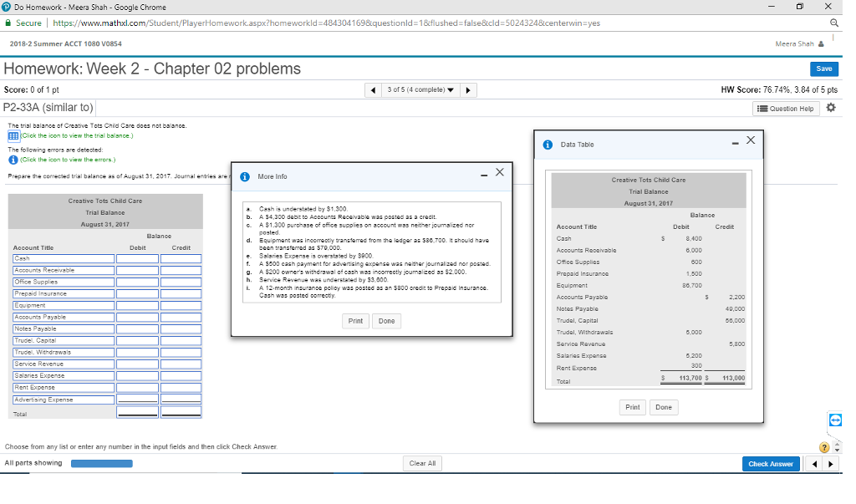Click the Accounts Receivable account title field
This screenshot has width=856, height=504.
coord(64,270)
